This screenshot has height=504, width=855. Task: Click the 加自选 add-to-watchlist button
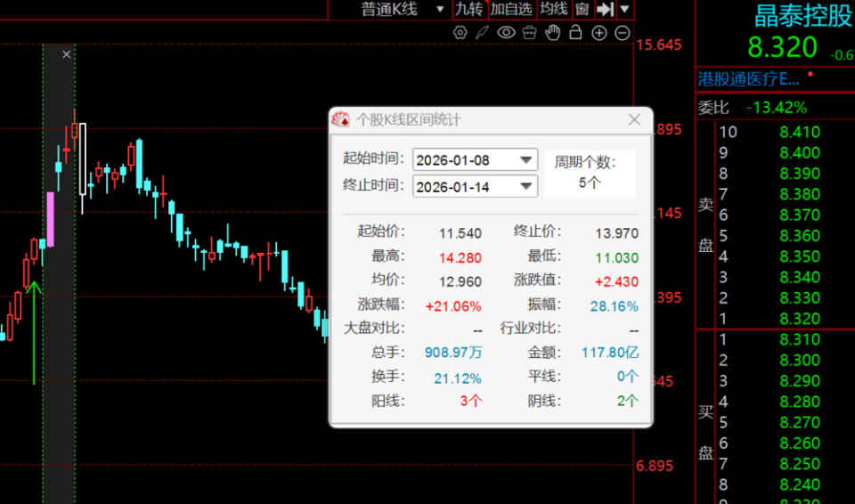pos(511,9)
